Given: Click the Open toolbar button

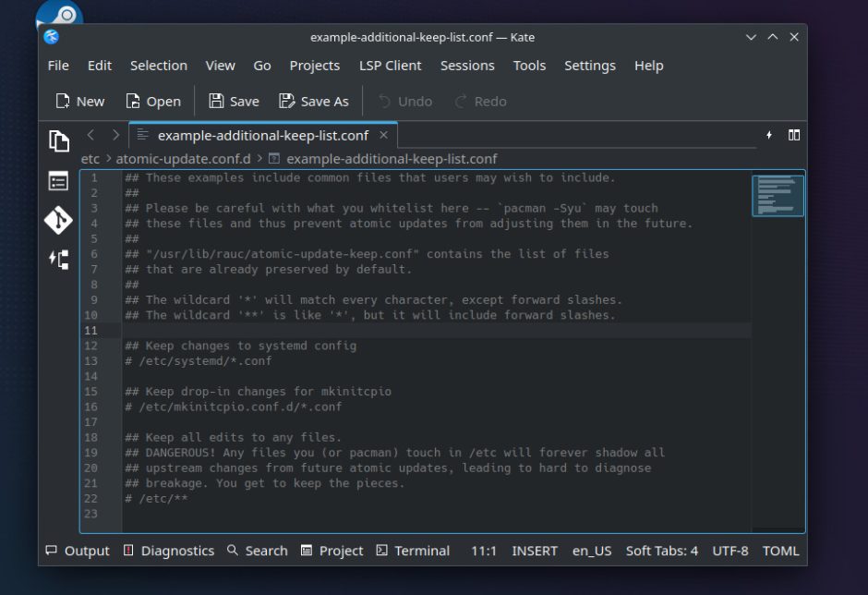Looking at the screenshot, I should tap(153, 102).
